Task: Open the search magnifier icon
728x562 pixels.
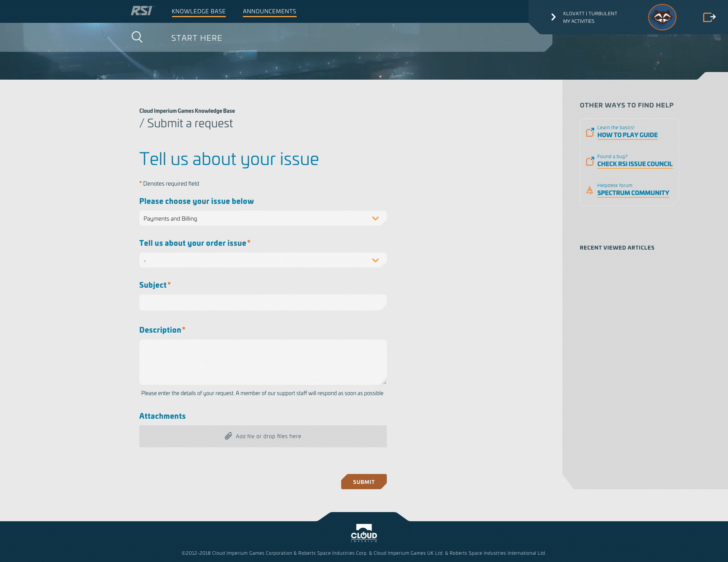Action: tap(137, 37)
